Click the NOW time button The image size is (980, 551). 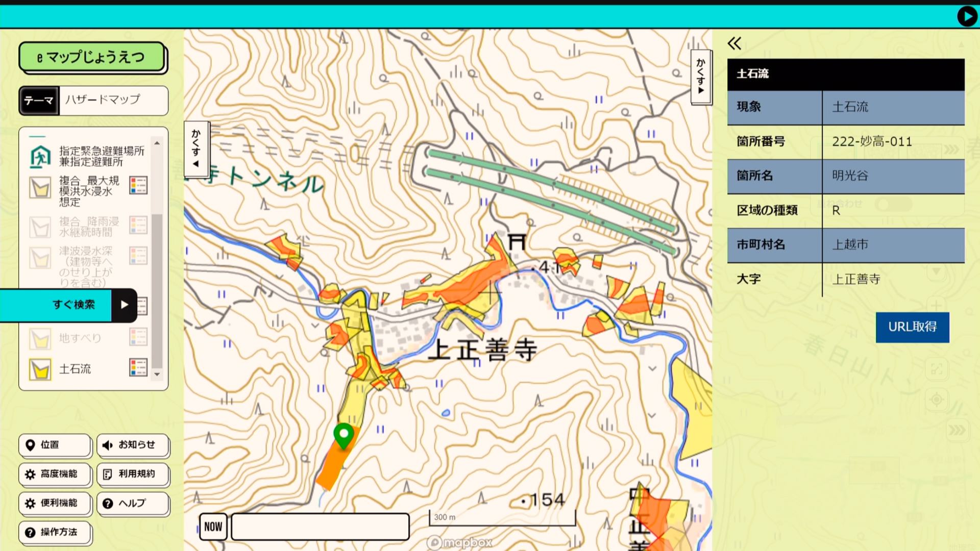[x=213, y=527]
